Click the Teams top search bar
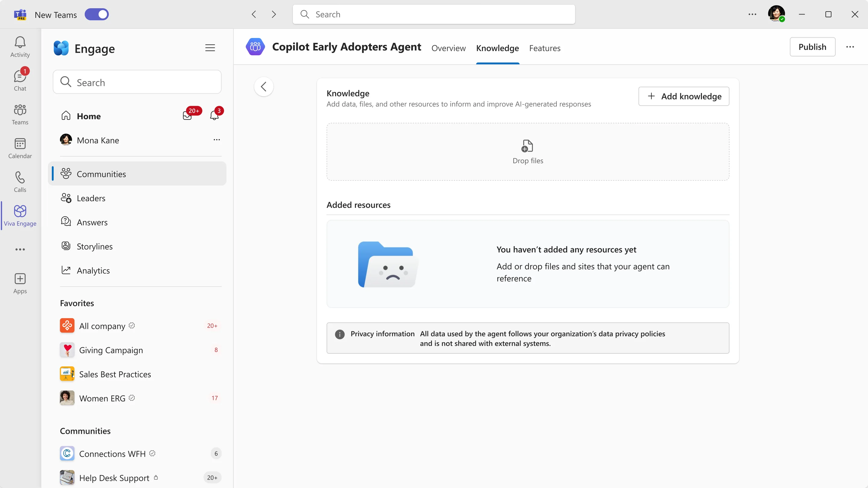Viewport: 868px width, 488px height. pos(434,14)
